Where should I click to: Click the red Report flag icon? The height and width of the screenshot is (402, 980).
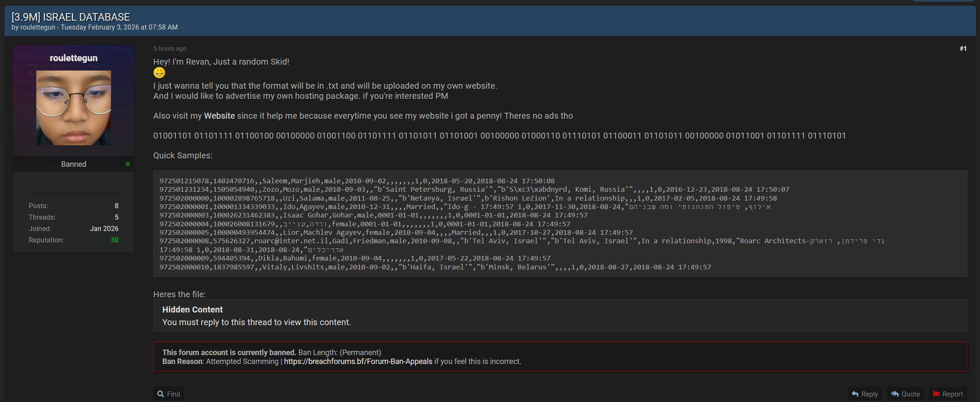[x=936, y=394]
